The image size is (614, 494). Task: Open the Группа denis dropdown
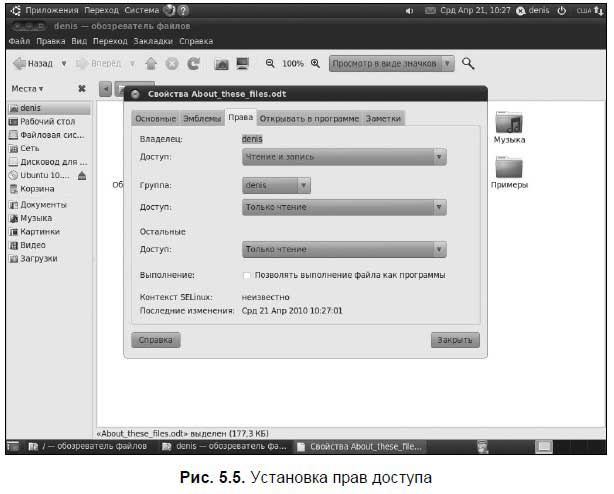(276, 185)
